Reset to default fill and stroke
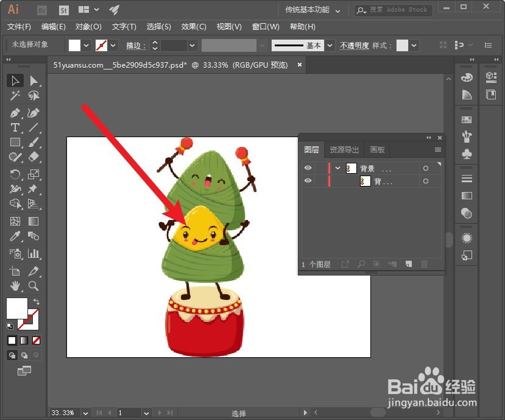 point(10,326)
